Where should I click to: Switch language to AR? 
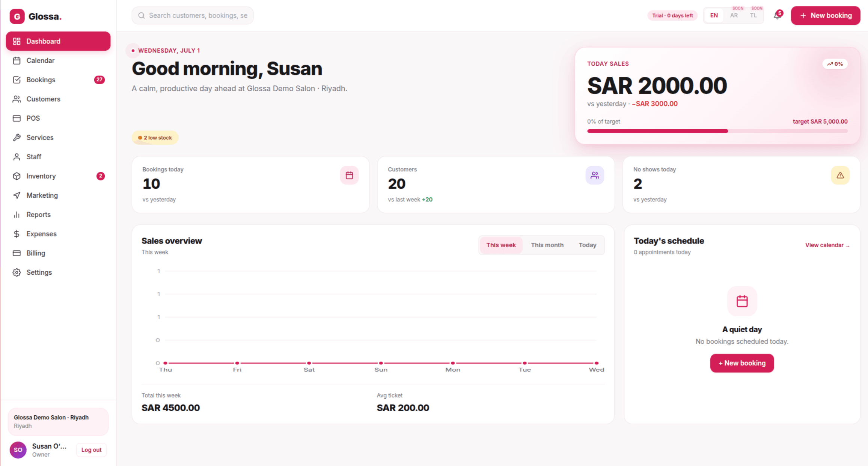coord(734,15)
